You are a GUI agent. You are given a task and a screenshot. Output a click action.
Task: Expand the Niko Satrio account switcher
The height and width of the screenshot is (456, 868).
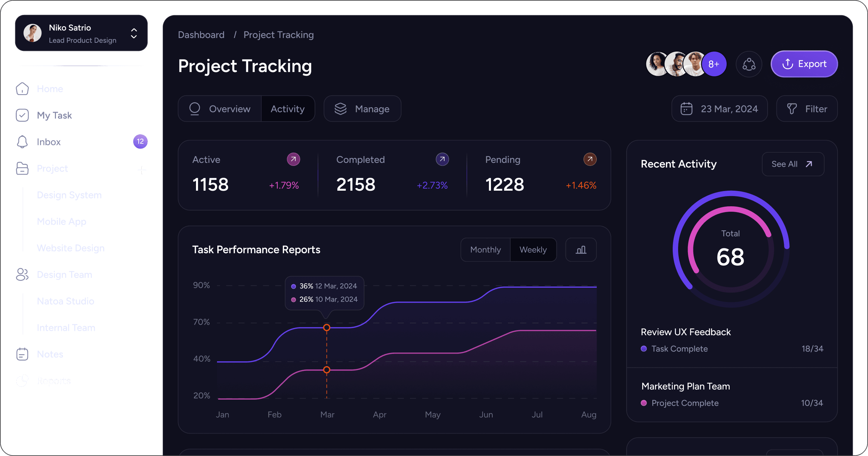click(134, 33)
